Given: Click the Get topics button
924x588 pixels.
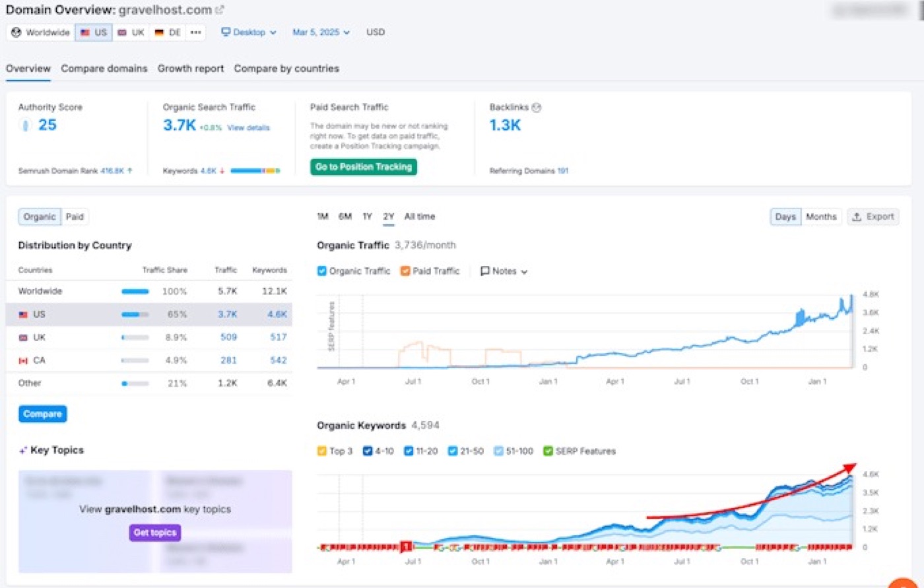Looking at the screenshot, I should pos(155,533).
